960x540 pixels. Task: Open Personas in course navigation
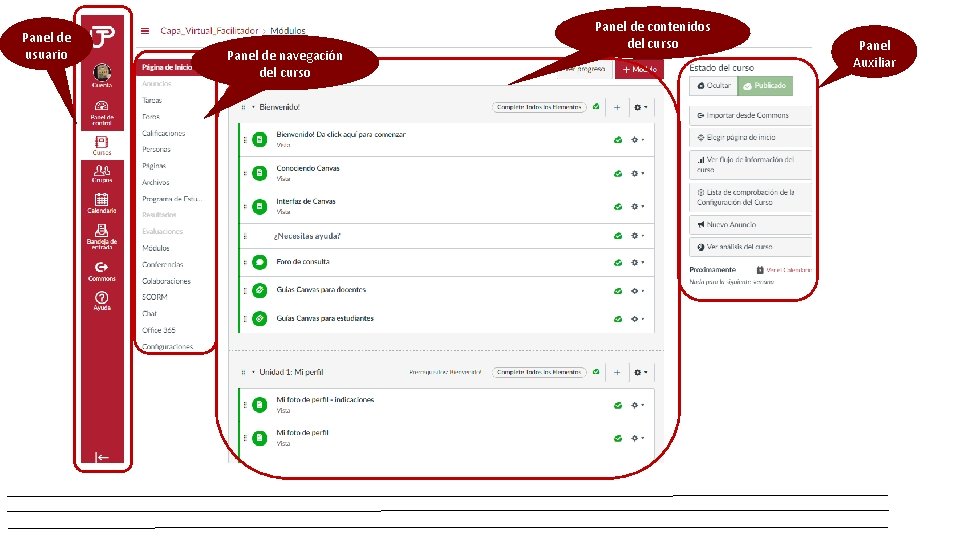(x=156, y=149)
